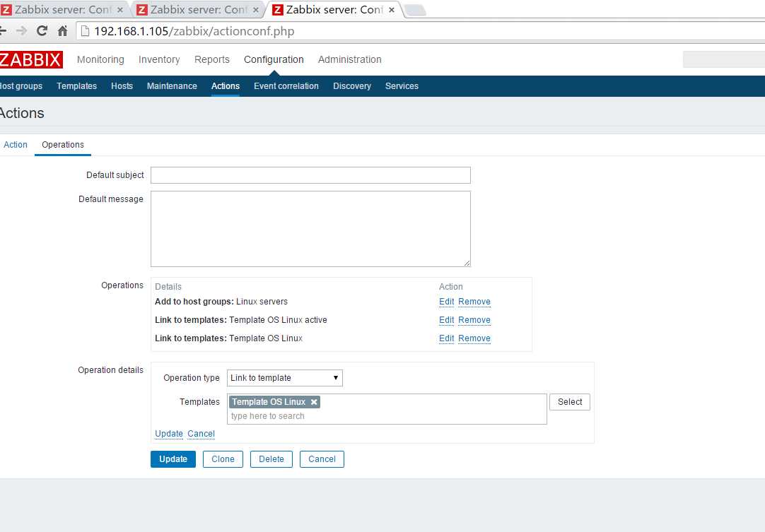Viewport: 765px width, 532px height.
Task: Click the Zabbix search box
Action: click(724, 59)
